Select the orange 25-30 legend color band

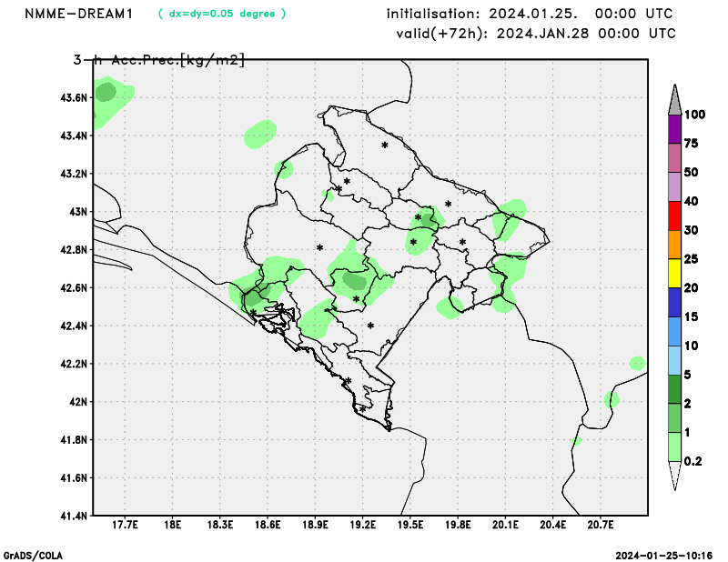pyautogui.click(x=674, y=245)
